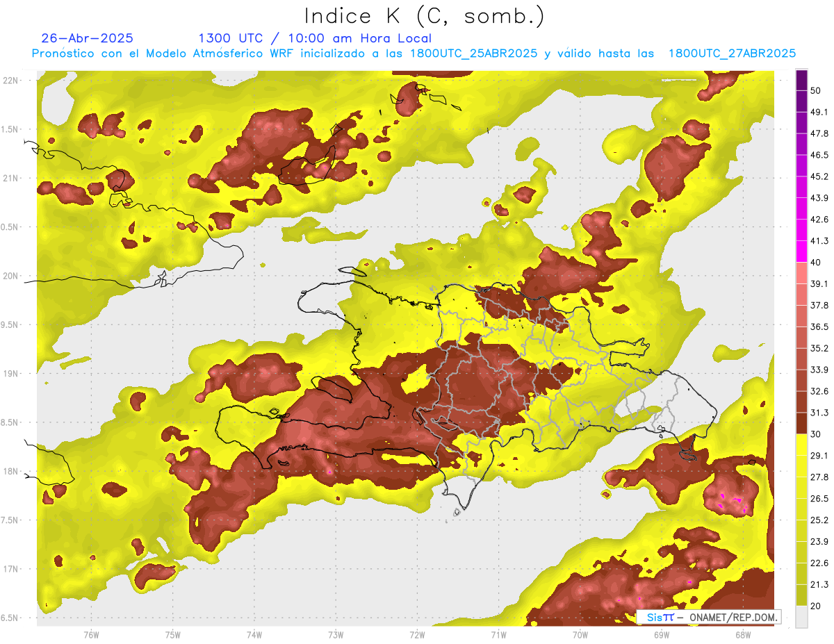834x644 pixels.
Task: Click the color scale label '41.3'
Action: [819, 241]
